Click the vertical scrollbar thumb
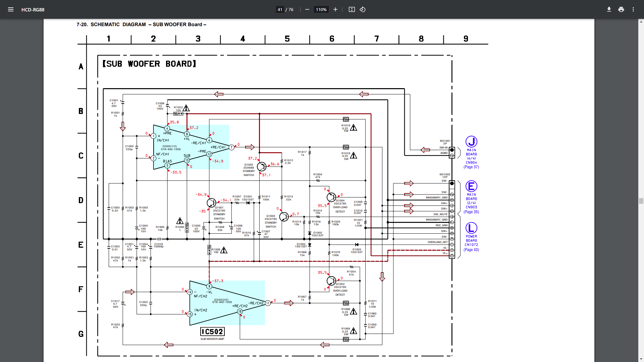Image resolution: width=644 pixels, height=362 pixels. [641, 201]
